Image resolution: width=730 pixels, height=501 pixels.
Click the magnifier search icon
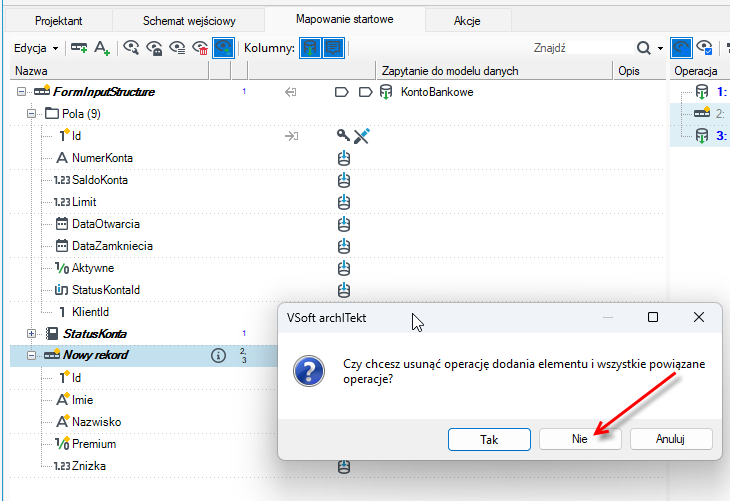pyautogui.click(x=643, y=47)
